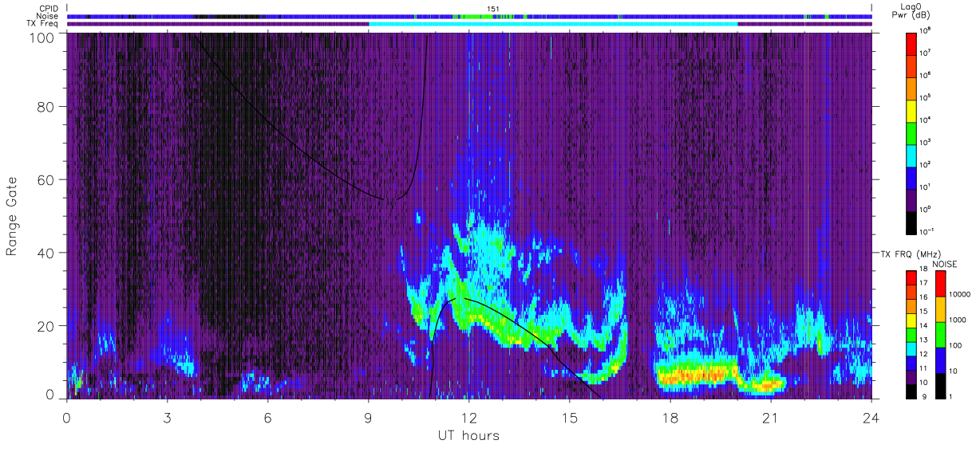This screenshot has width=980, height=452.
Task: Click the '13' label on TX FRQ legend
Action: 923,340
